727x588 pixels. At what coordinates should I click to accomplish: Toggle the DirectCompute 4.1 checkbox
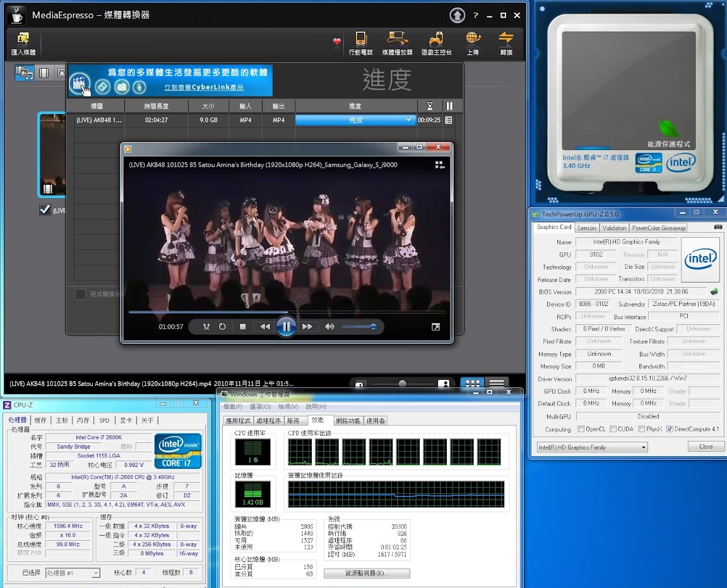(x=670, y=429)
